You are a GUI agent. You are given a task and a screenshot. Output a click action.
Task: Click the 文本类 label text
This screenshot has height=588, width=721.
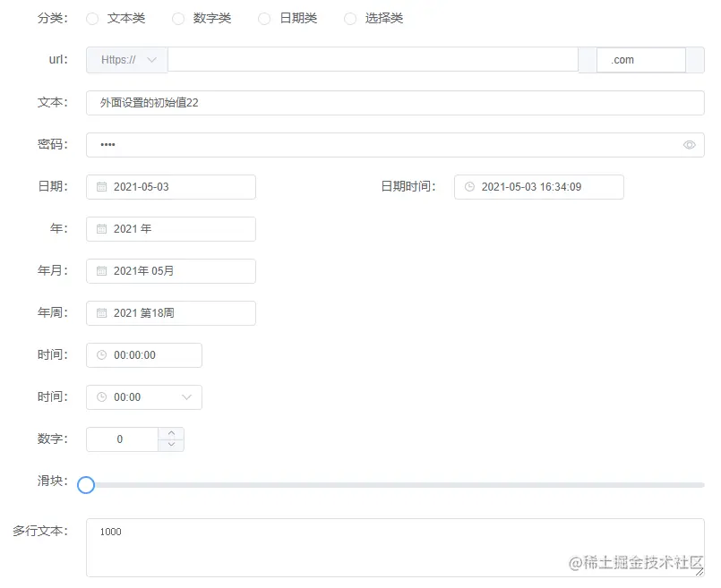point(126,19)
